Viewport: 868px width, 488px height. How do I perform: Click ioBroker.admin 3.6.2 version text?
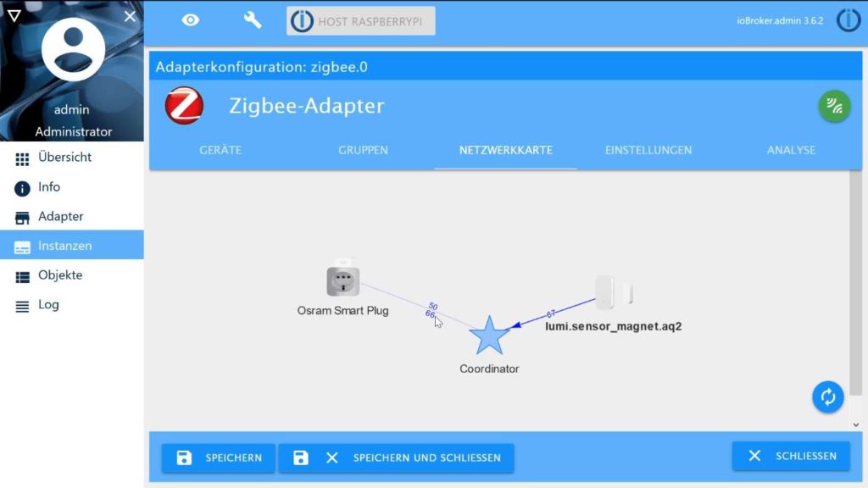pyautogui.click(x=780, y=21)
